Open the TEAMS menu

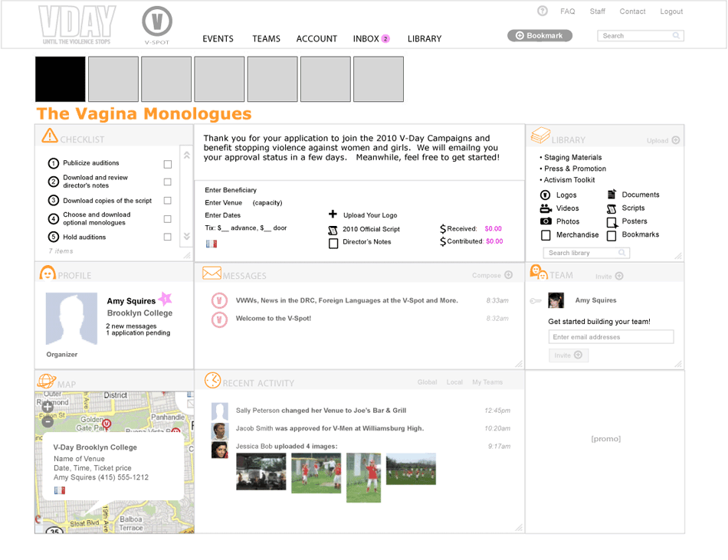(266, 39)
